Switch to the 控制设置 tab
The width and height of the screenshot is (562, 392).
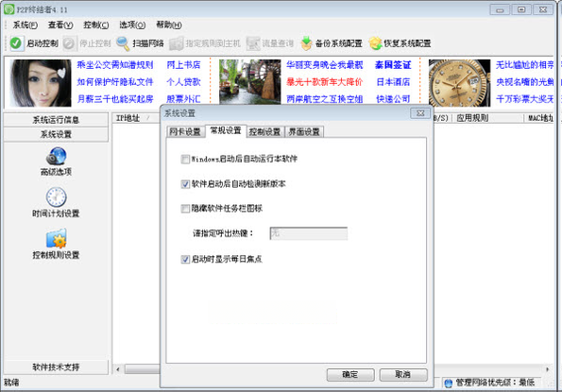(x=264, y=132)
